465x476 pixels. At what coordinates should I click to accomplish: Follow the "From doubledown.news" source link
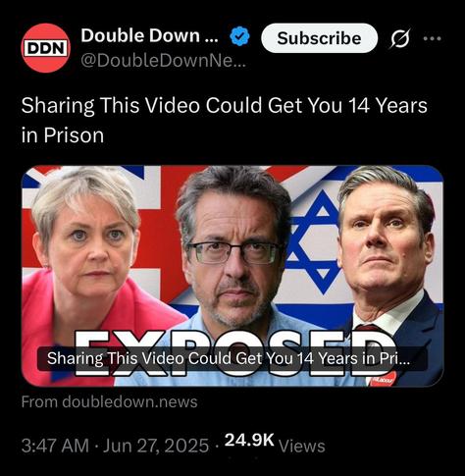coord(109,401)
